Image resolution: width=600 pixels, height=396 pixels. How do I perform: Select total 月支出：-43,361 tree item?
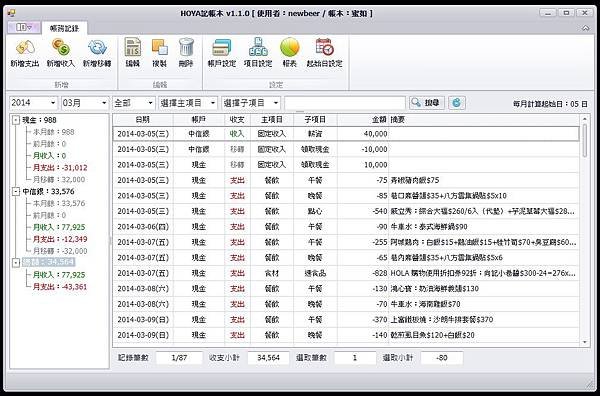60,286
